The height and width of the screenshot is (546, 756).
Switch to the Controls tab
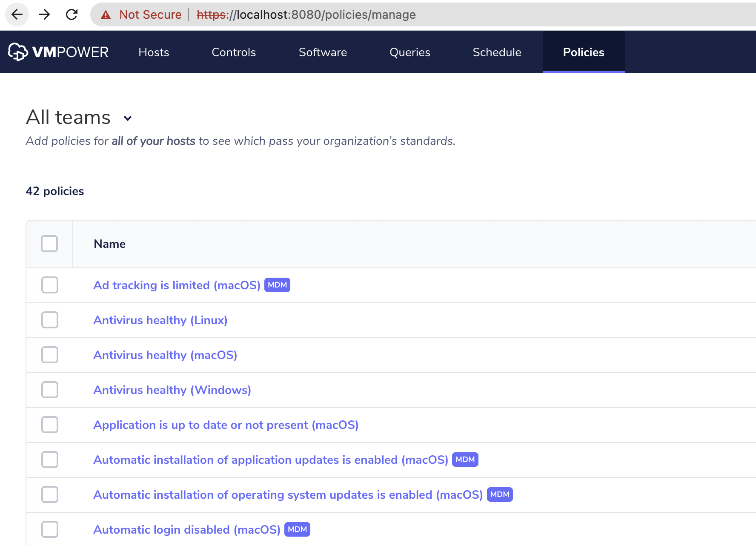234,52
